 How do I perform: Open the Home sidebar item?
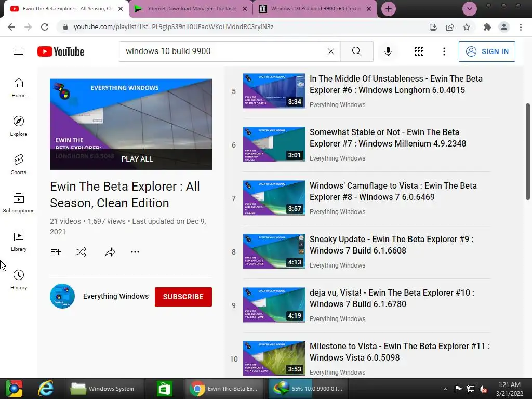19,88
